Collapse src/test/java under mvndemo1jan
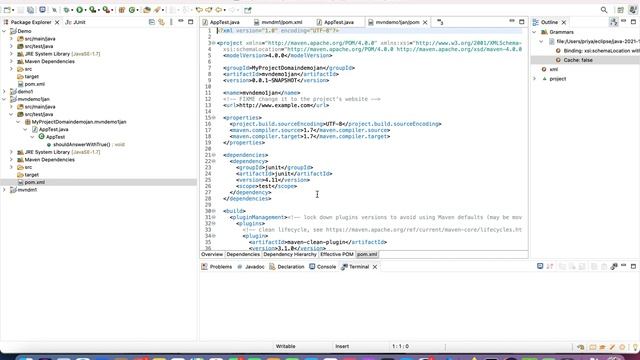Screen dimensions: 640x360 pyautogui.click(x=11, y=114)
